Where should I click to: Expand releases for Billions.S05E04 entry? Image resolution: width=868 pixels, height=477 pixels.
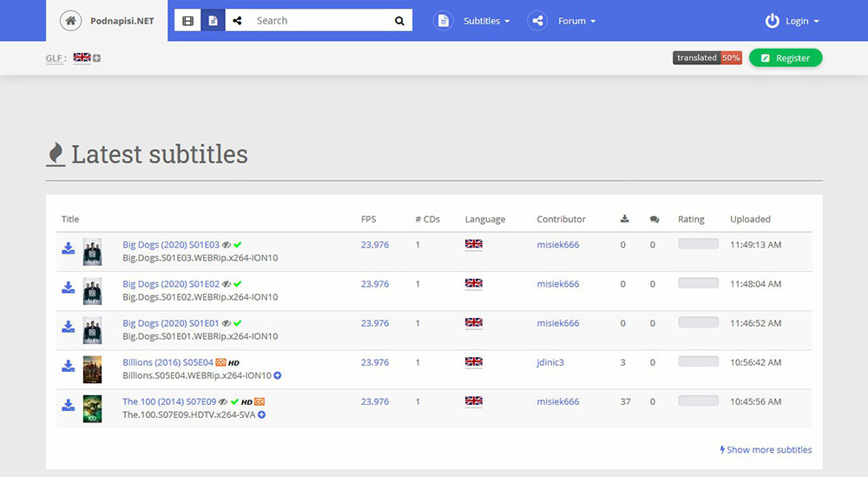tap(278, 375)
